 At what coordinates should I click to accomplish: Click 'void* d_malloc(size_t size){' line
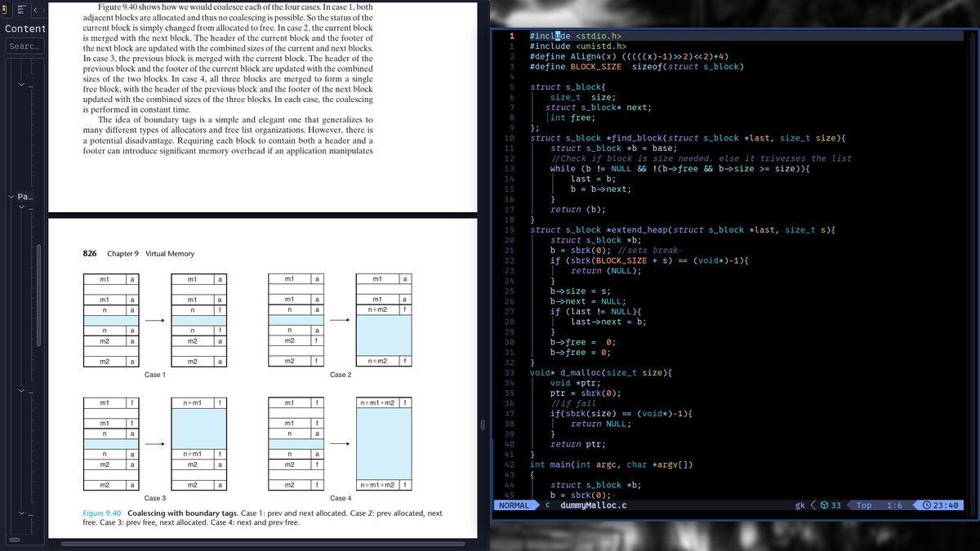click(601, 373)
